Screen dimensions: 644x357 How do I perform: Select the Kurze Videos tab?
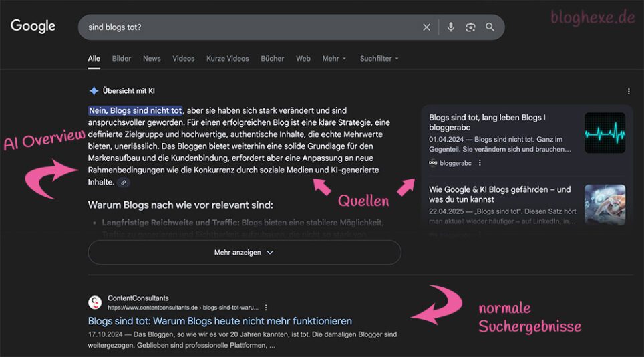227,59
